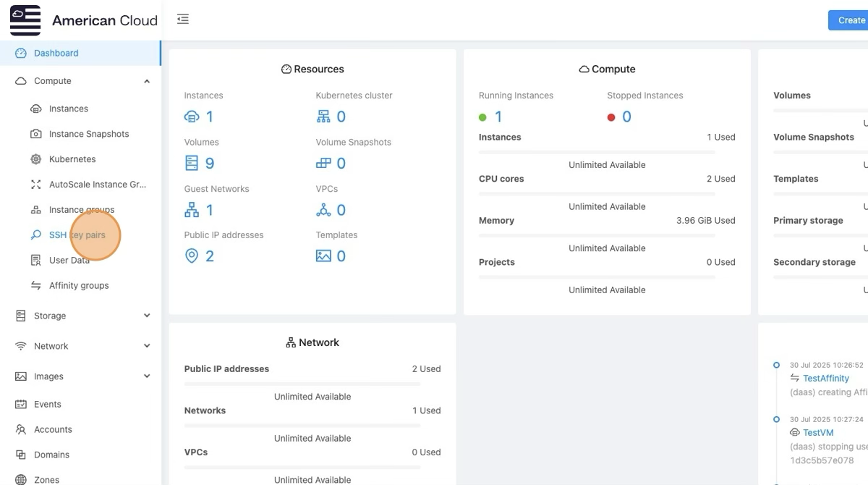The height and width of the screenshot is (485, 868).
Task: Click the Guest Networks icon in Resources
Action: pyautogui.click(x=192, y=210)
